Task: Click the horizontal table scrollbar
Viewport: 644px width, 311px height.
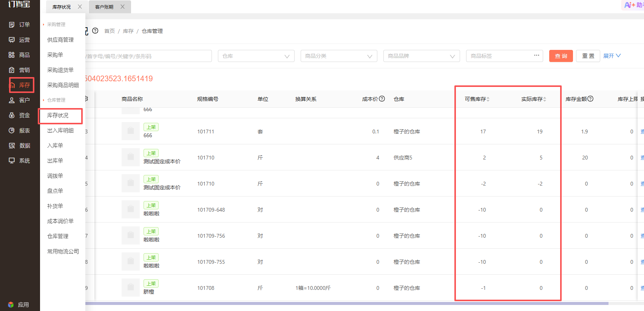Action: (x=347, y=303)
